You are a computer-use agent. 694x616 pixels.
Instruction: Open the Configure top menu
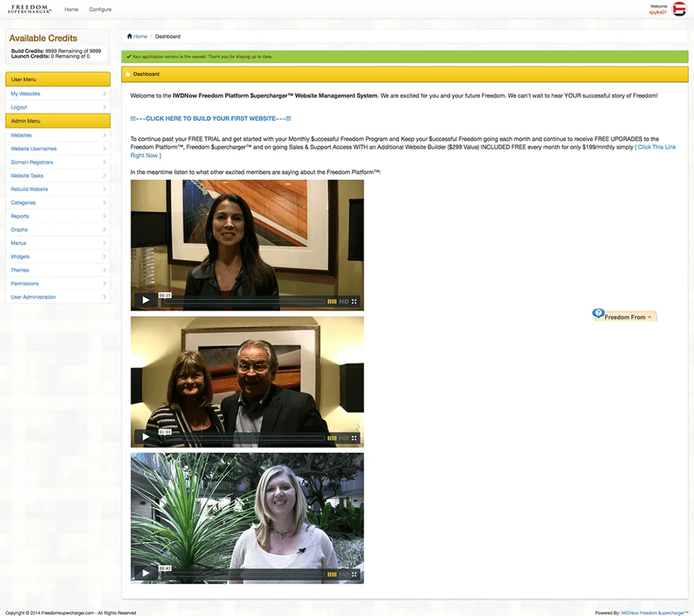coord(100,9)
